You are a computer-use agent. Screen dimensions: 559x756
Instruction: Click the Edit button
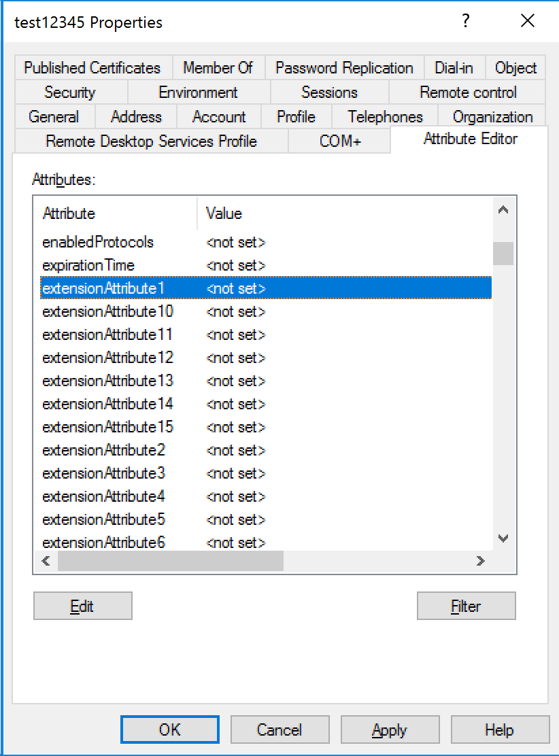point(82,606)
